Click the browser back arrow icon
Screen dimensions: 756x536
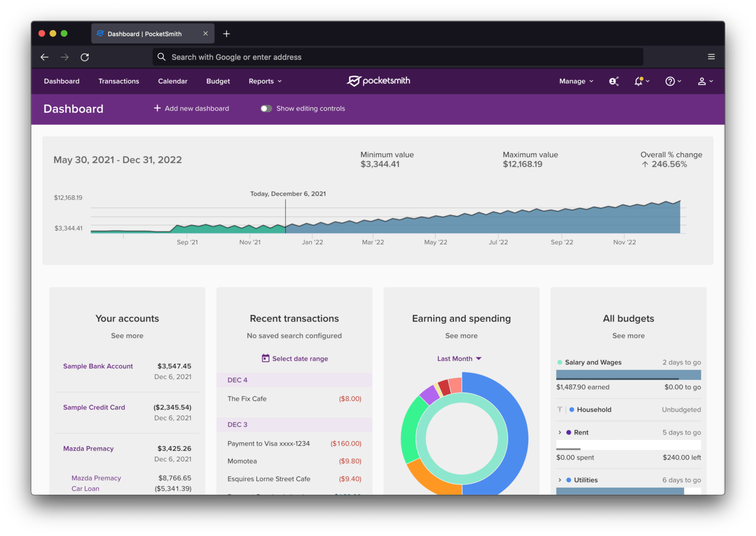(x=44, y=57)
